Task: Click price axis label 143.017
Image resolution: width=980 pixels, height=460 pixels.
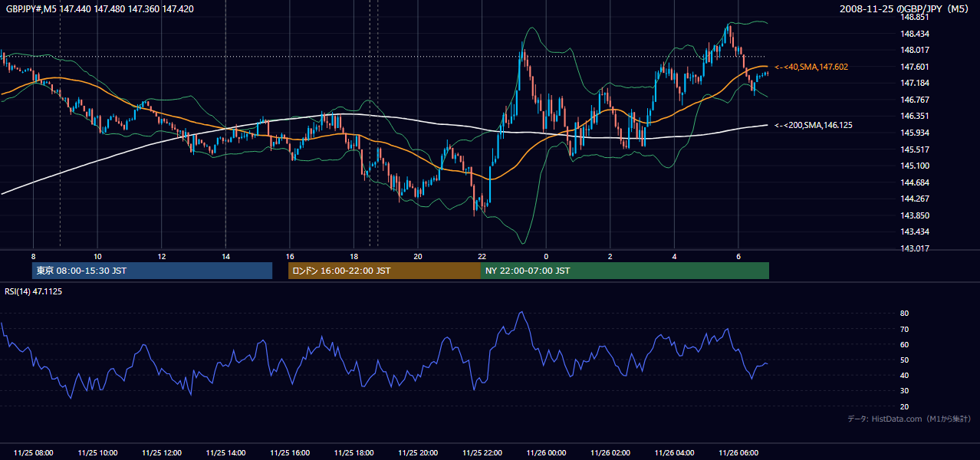Action: [x=916, y=248]
